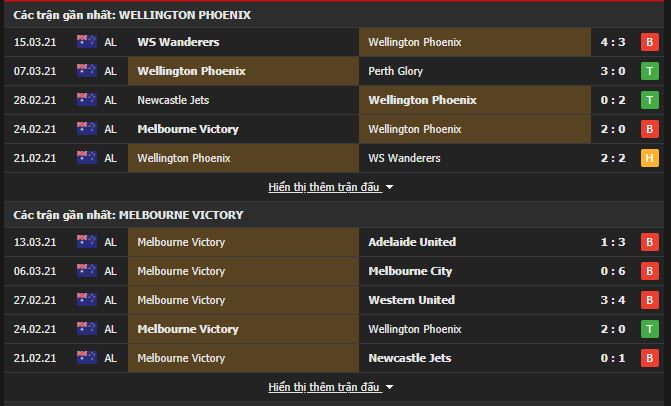Screen dimensions: 671x406
Task: Click the green T badge on Newcastle Jets 0:2 row
Action: 650,100
